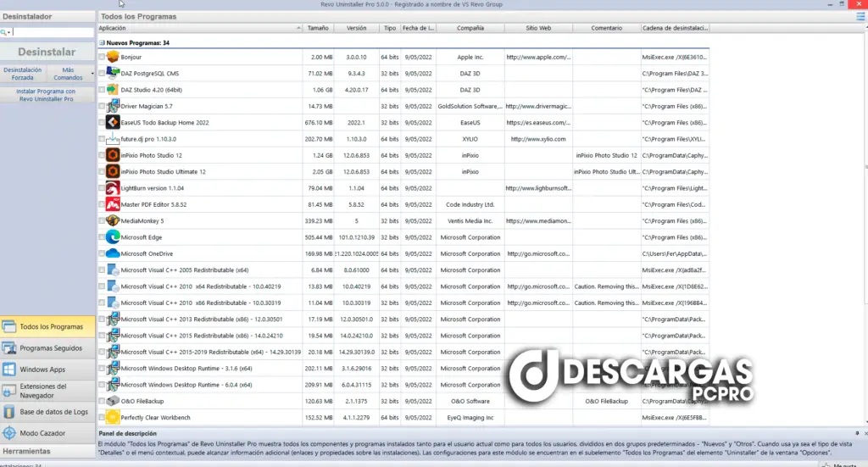Sort by the Tamaño column header
868x467 pixels.
coord(318,28)
